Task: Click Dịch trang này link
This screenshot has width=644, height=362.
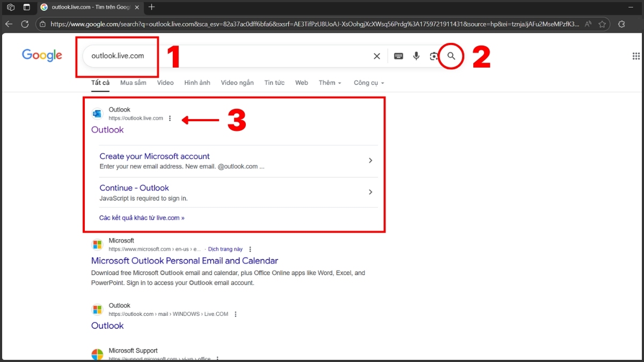Action: pyautogui.click(x=225, y=249)
